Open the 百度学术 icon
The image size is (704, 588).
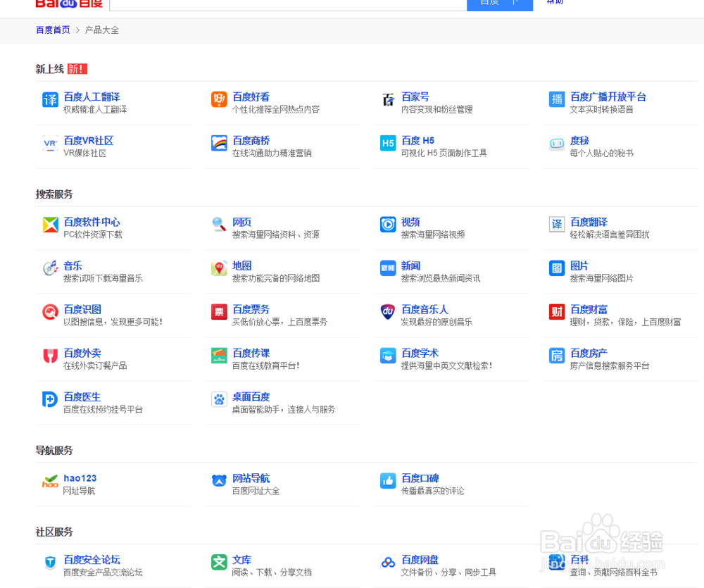388,356
